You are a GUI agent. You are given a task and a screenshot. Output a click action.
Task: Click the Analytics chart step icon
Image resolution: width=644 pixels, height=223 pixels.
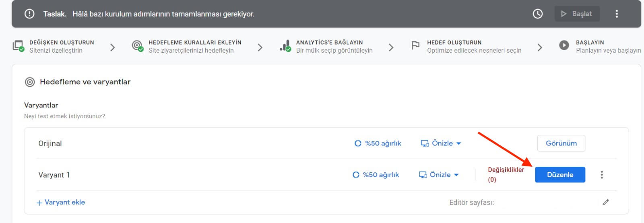click(x=285, y=46)
